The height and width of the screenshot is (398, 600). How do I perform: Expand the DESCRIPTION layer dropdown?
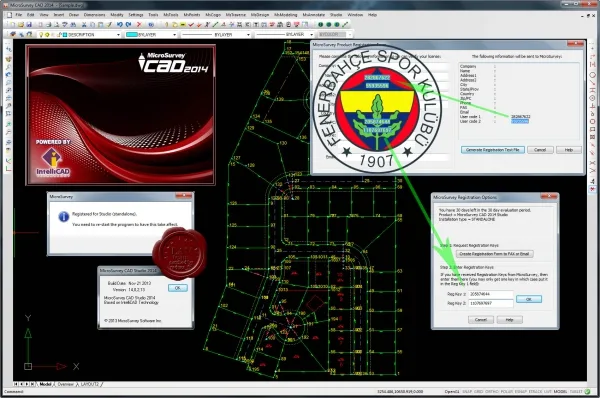coord(118,35)
